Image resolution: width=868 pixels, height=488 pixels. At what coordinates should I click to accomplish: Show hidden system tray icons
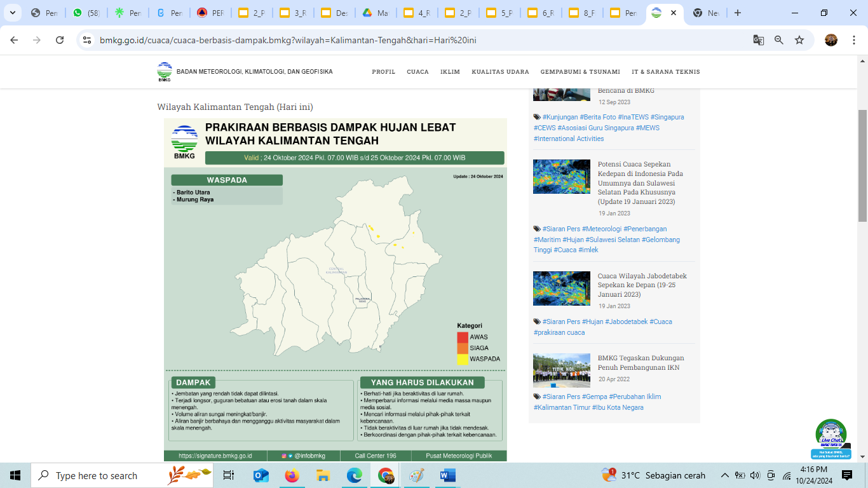(x=724, y=475)
